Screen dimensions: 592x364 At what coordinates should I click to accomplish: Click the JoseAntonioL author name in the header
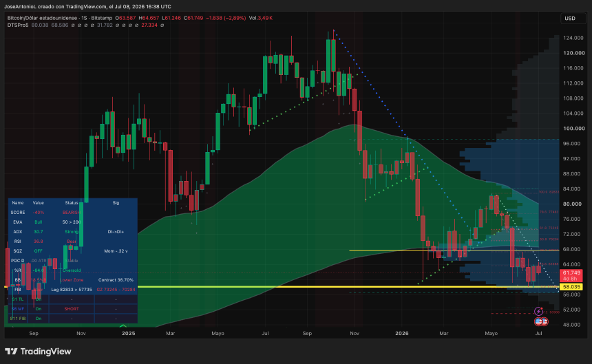[20, 6]
